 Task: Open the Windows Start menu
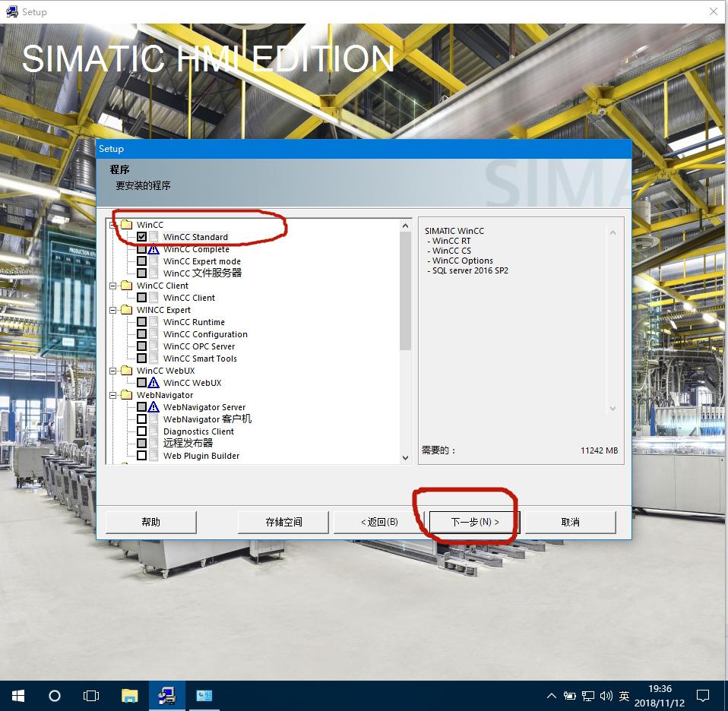tap(18, 695)
